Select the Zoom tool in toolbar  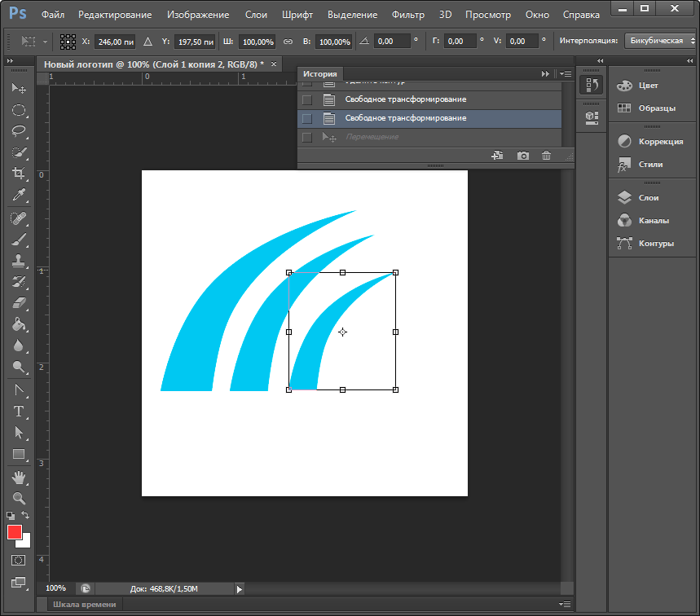(x=19, y=498)
